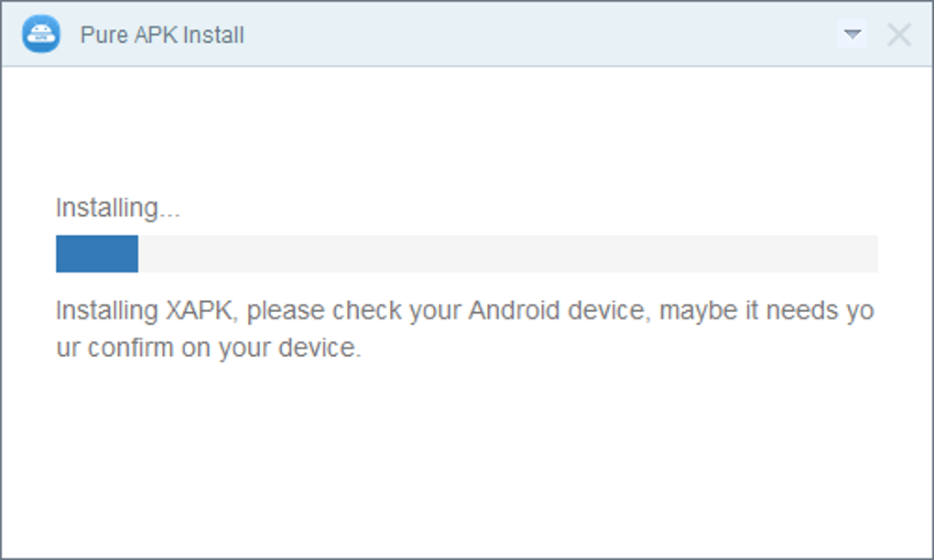Screen dimensions: 934x560
Task: Click the word "maybe" in the message
Action: [697, 311]
